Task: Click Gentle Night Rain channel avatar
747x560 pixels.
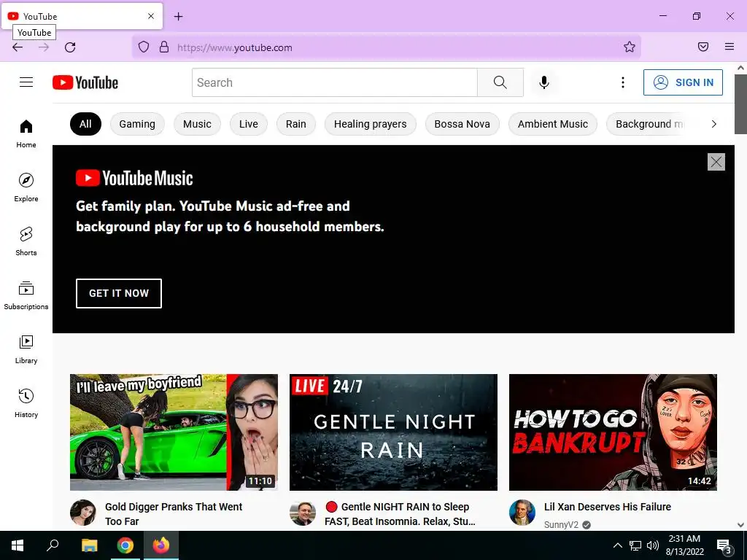Action: (x=303, y=513)
